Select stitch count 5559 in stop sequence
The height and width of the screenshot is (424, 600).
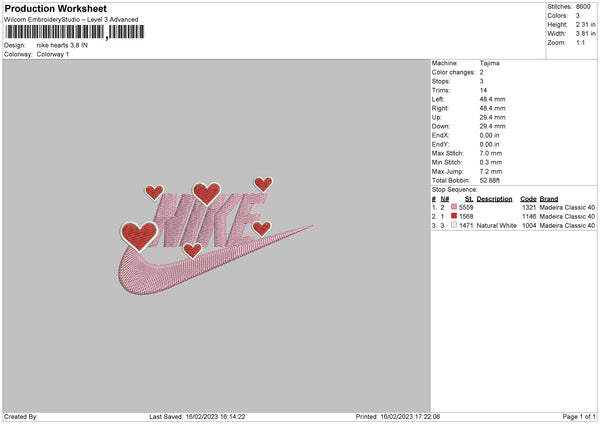(x=466, y=207)
